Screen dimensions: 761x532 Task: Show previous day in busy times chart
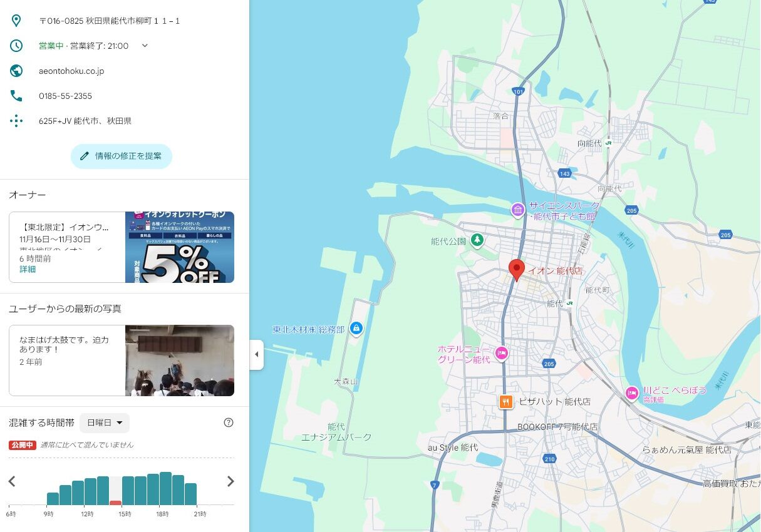click(11, 481)
